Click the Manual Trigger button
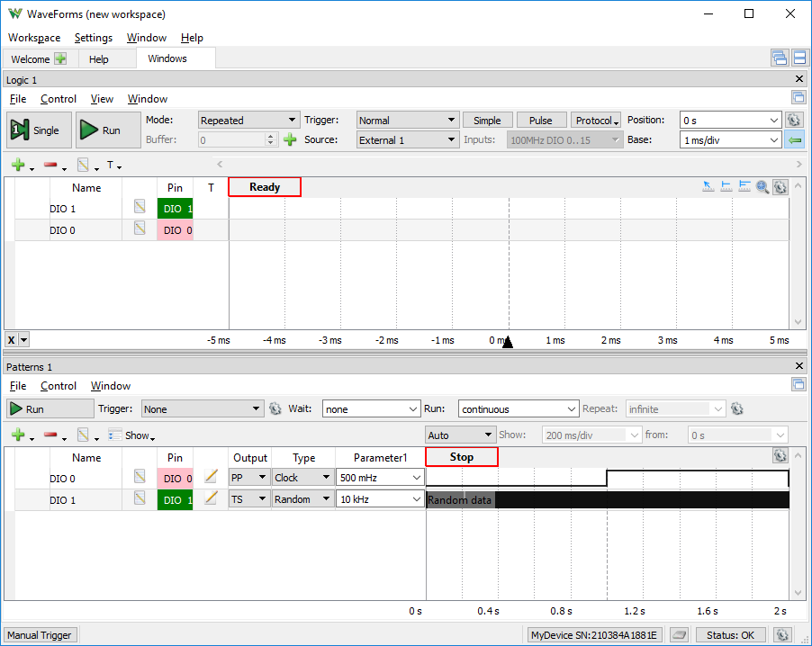The image size is (812, 646). pyautogui.click(x=40, y=634)
